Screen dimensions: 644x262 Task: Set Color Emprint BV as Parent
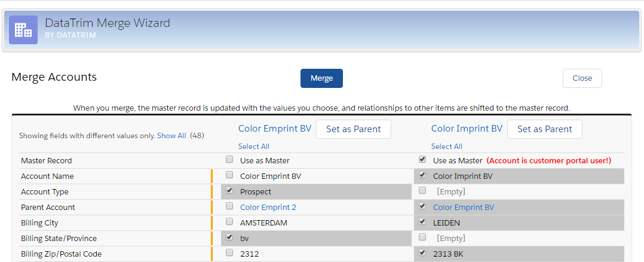(x=353, y=129)
